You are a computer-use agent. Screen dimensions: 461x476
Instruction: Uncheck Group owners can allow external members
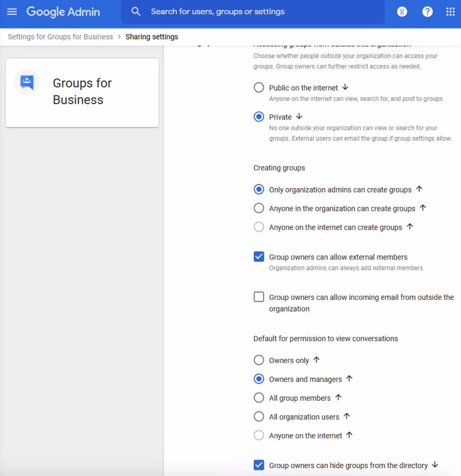pyautogui.click(x=259, y=256)
